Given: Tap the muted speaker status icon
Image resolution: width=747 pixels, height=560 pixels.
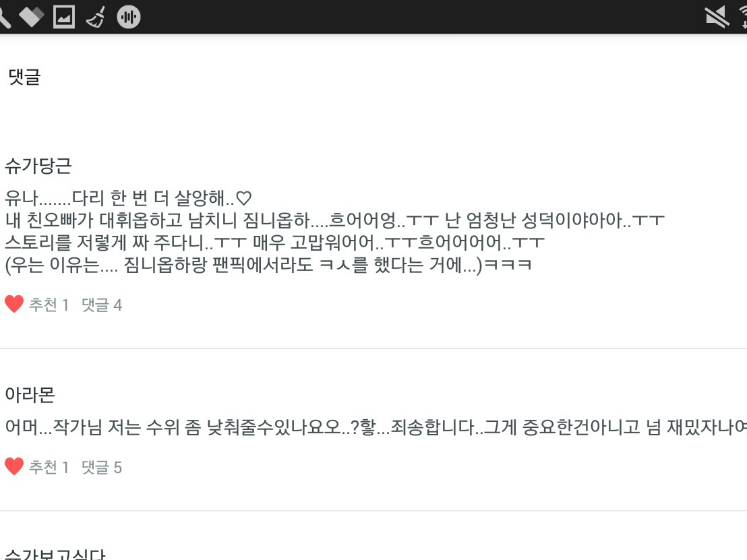Looking at the screenshot, I should coord(717,17).
